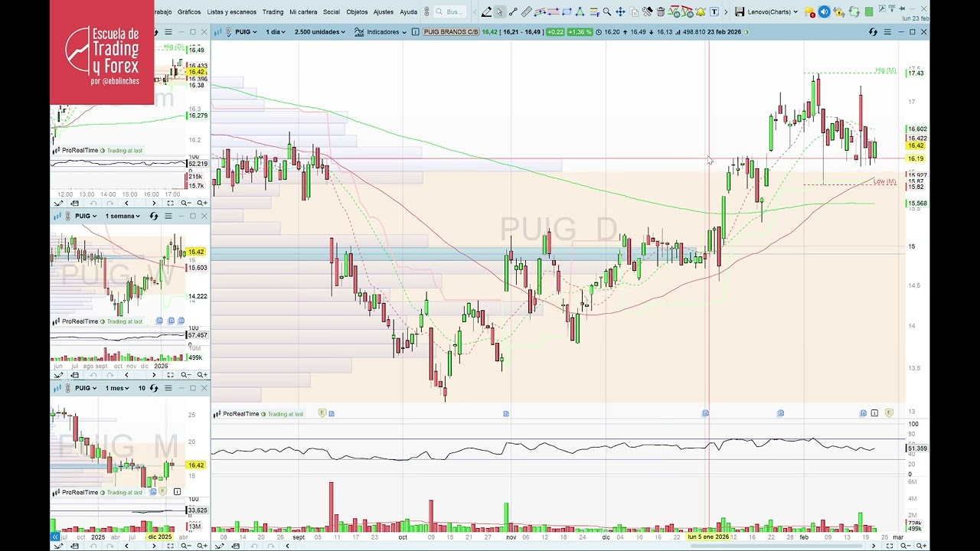Open the Ajustes menu
Screen dimensions: 980x551
(x=384, y=11)
